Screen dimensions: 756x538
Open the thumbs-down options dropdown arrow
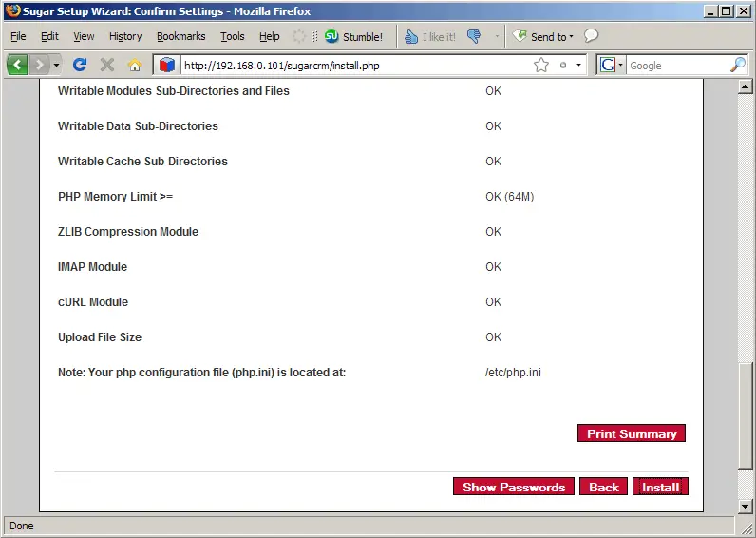pyautogui.click(x=497, y=36)
